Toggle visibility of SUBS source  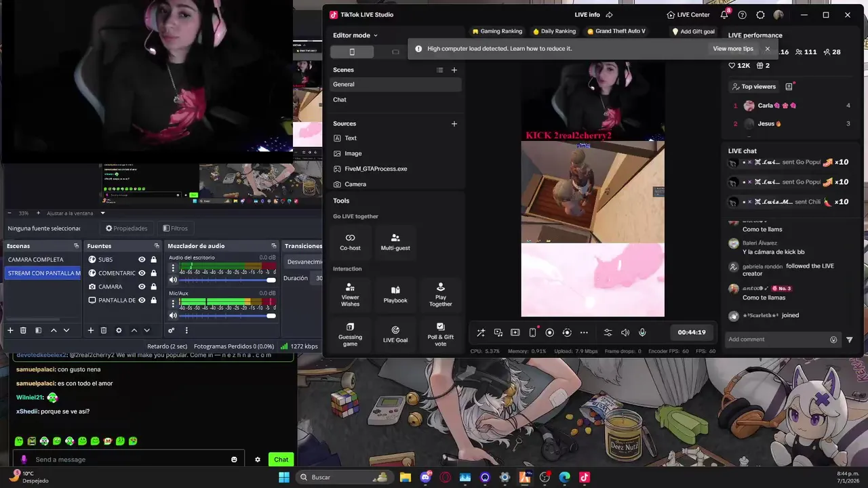point(142,260)
